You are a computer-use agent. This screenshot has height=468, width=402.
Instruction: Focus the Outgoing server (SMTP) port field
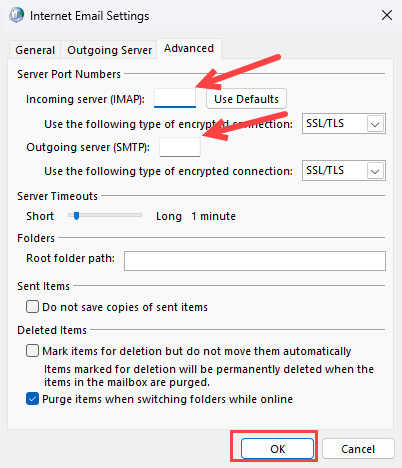(180, 147)
